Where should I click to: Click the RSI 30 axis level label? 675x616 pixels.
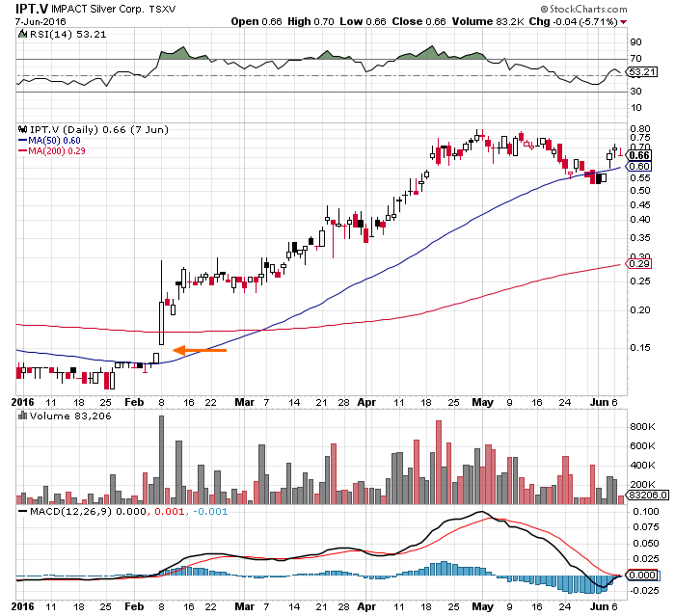pos(635,92)
